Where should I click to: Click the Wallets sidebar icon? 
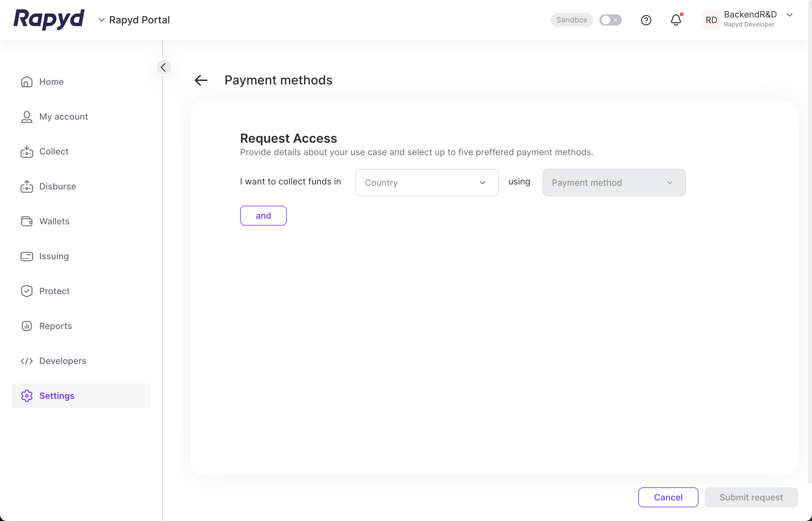pyautogui.click(x=27, y=221)
